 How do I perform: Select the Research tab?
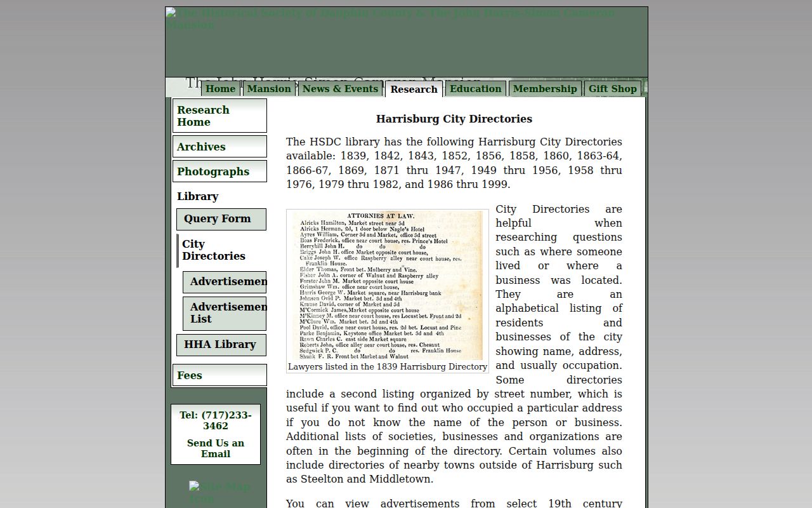tap(414, 90)
